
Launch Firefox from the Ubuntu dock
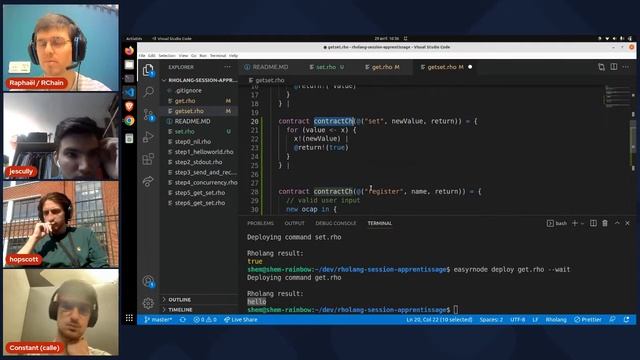pos(129,51)
